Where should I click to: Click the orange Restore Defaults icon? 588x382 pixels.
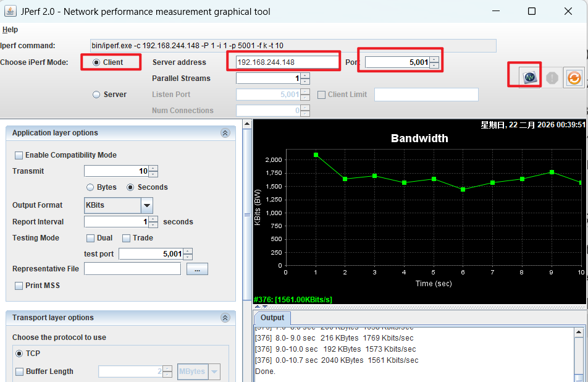click(x=574, y=78)
